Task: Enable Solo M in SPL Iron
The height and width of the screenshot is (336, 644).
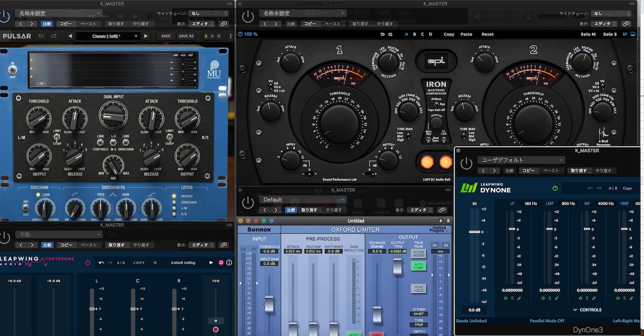Action: point(588,34)
